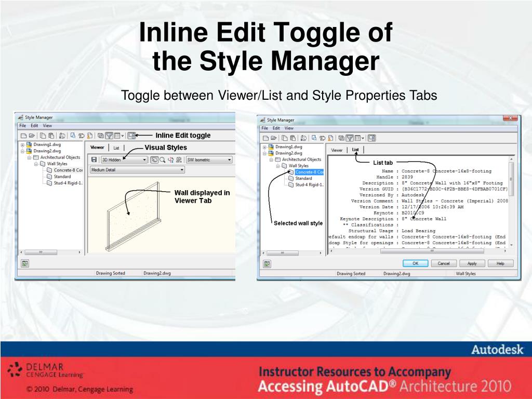The width and height of the screenshot is (532, 399).
Task: Click New Drawing icon in left Style Manager
Action: pos(24,136)
